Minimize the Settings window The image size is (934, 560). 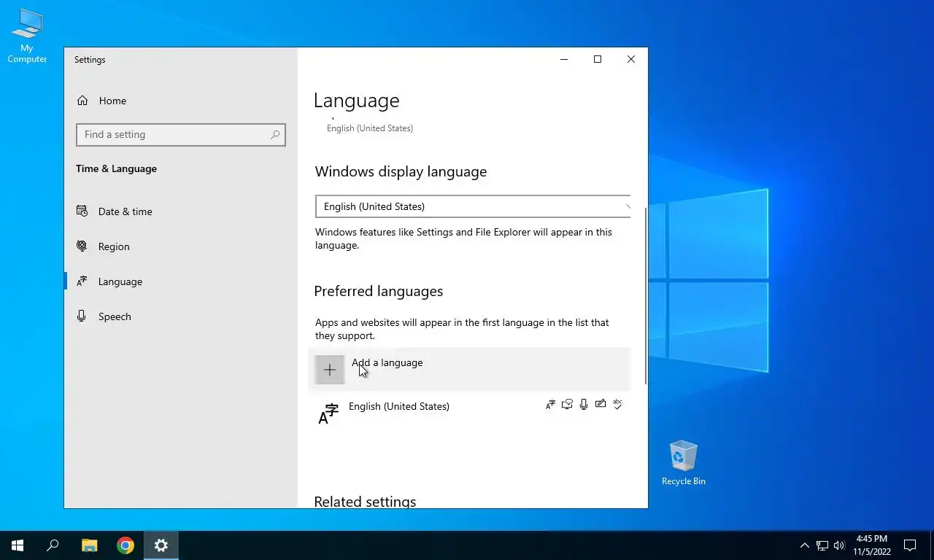564,59
